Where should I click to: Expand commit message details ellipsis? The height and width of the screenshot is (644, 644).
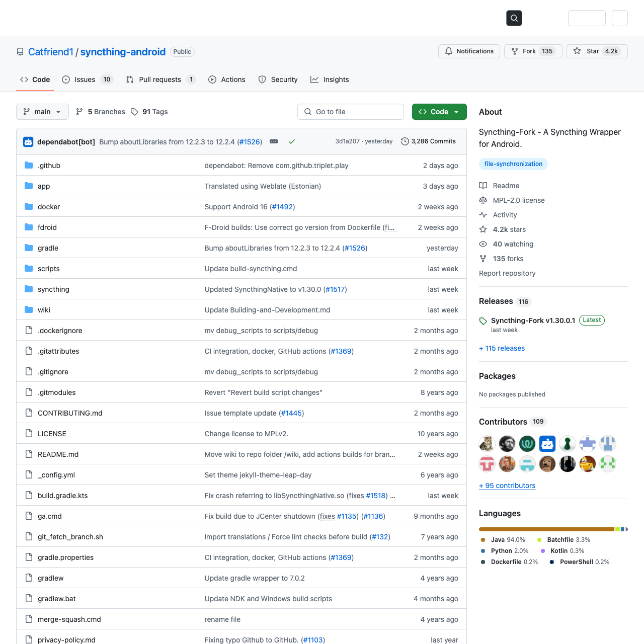click(x=274, y=142)
